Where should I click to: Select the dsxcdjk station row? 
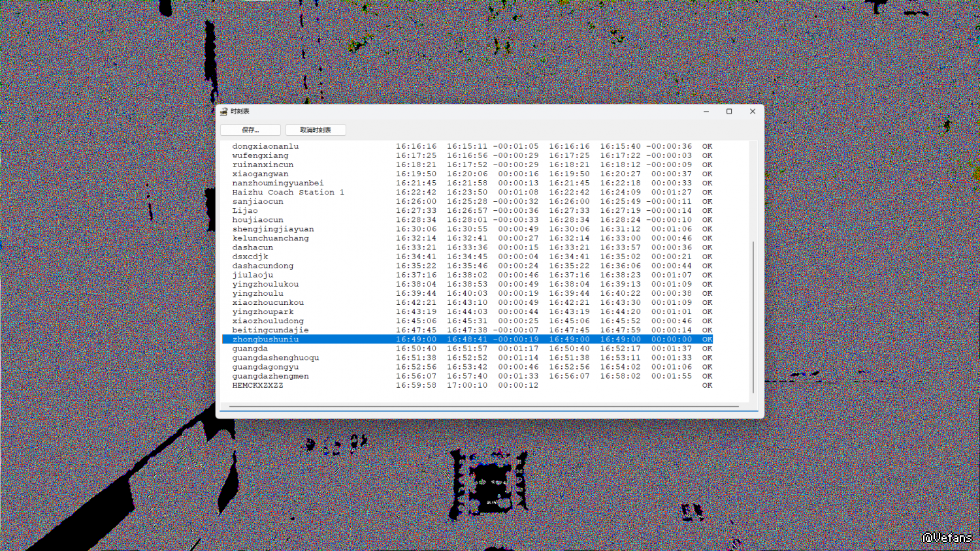click(467, 257)
